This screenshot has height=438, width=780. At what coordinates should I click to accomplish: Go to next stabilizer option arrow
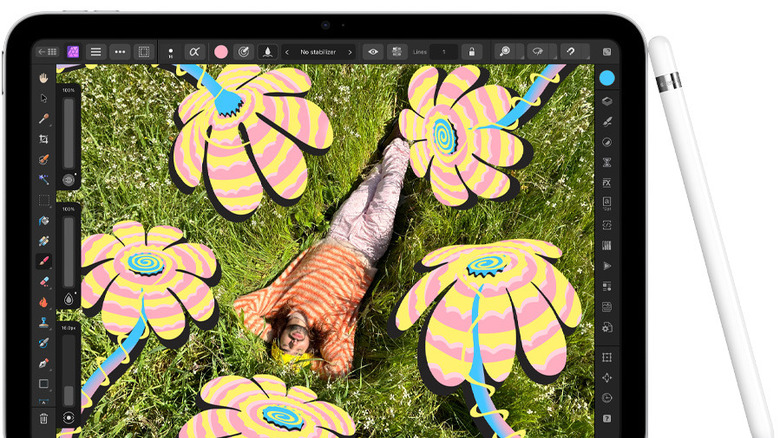(350, 51)
